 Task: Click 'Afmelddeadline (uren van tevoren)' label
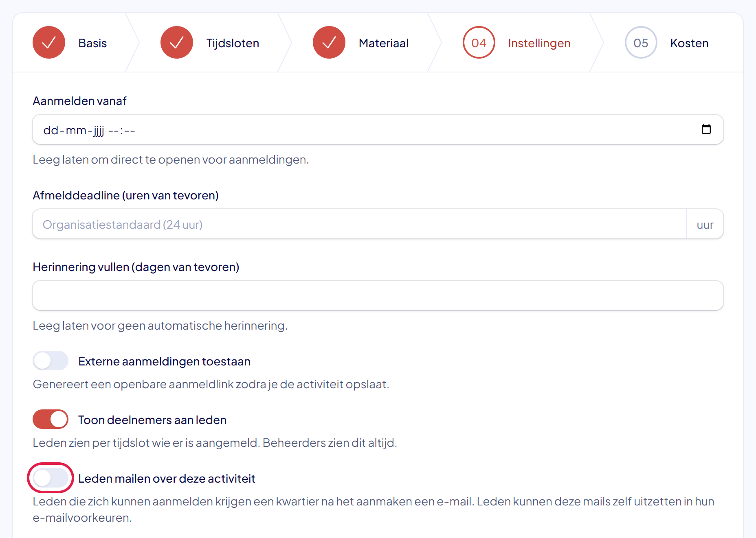pos(125,195)
